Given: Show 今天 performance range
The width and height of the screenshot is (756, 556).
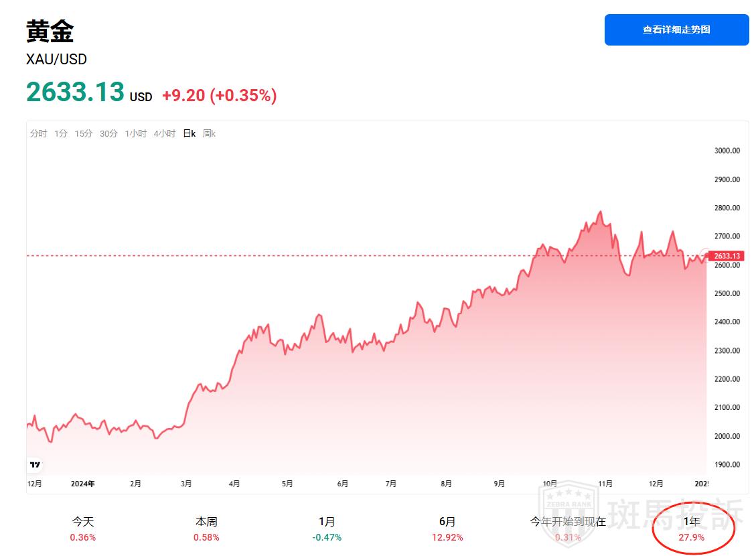Looking at the screenshot, I should [x=83, y=529].
